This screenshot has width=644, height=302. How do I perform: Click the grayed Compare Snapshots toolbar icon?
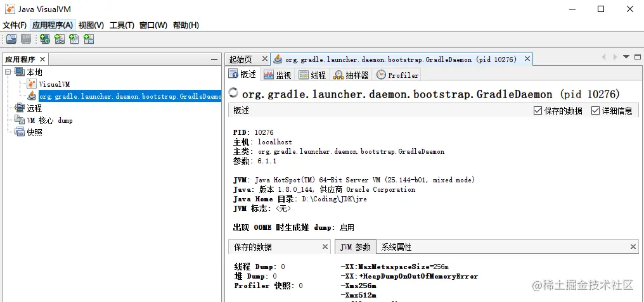(26, 39)
